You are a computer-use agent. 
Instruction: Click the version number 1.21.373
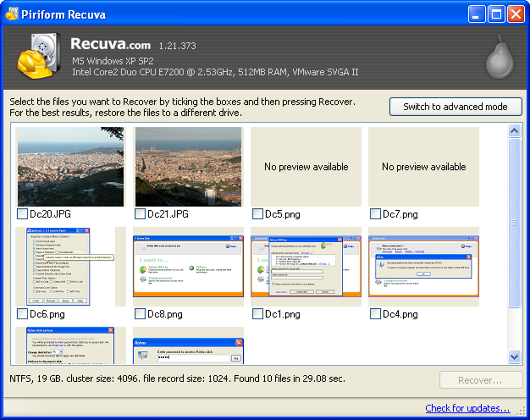pyautogui.click(x=178, y=46)
